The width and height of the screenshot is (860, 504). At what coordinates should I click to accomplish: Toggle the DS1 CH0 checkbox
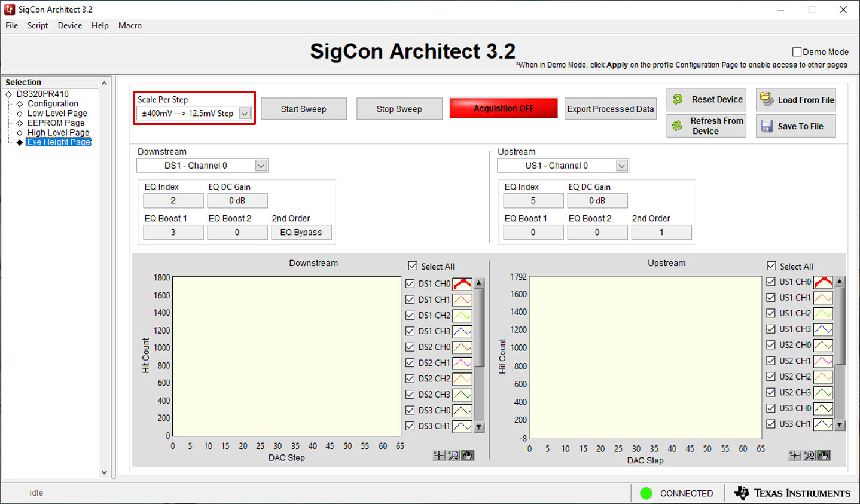pos(410,283)
